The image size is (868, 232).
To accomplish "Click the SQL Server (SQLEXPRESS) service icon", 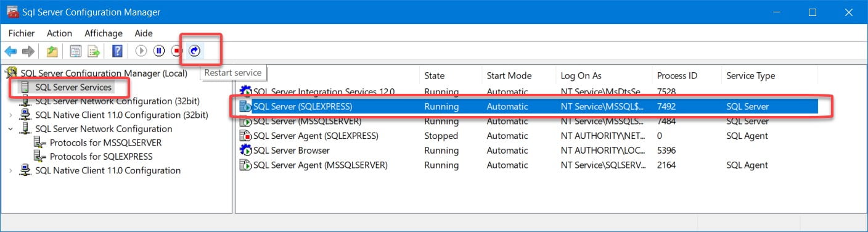I will tap(245, 107).
